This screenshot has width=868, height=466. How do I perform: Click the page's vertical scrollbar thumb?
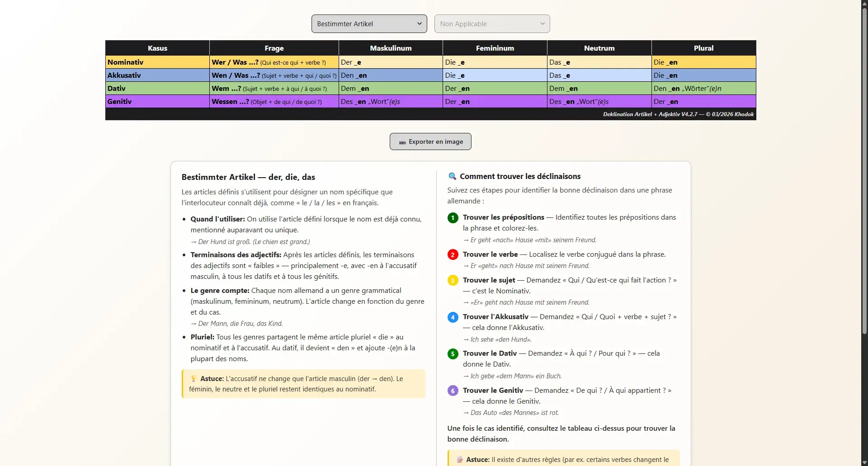(x=864, y=172)
